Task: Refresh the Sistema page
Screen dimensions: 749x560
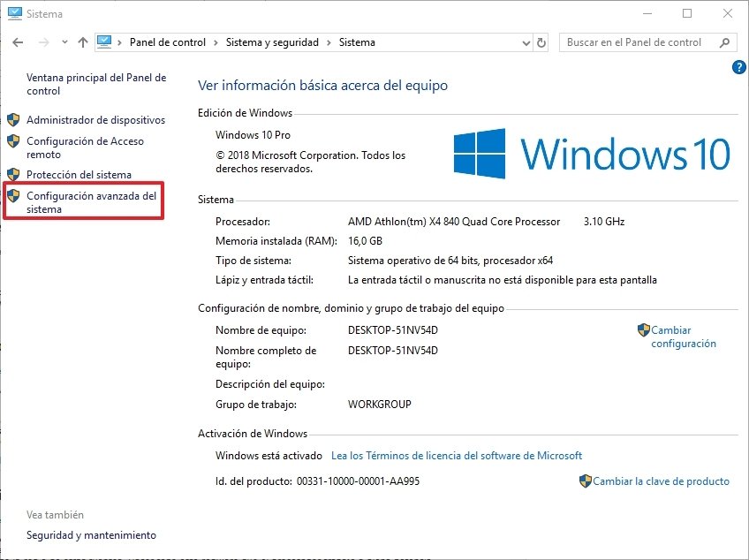Action: pos(541,42)
